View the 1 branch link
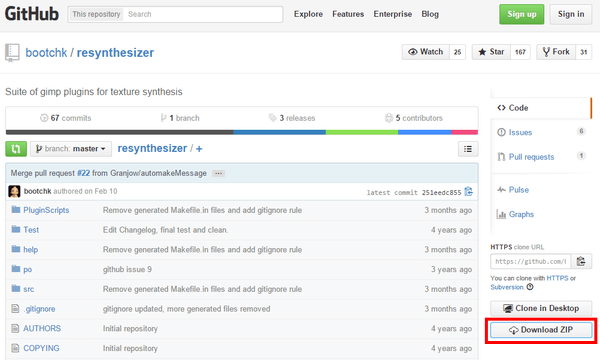 click(x=180, y=118)
